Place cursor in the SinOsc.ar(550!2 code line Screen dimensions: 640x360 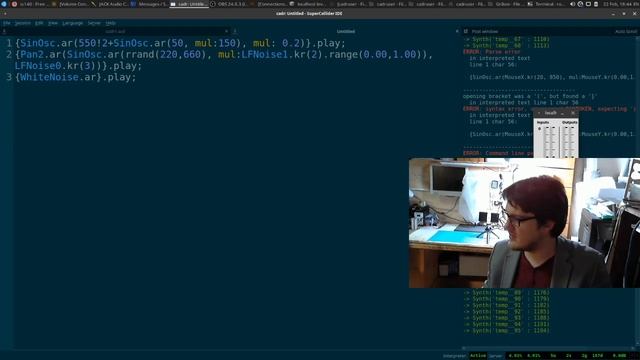pos(180,43)
